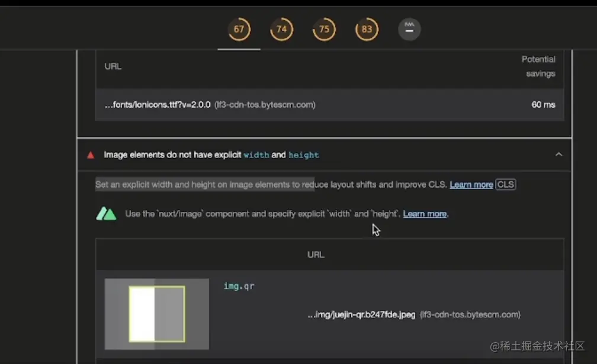Select the Nuxt advice text about nuxt/image
597x364 pixels.
(263, 214)
